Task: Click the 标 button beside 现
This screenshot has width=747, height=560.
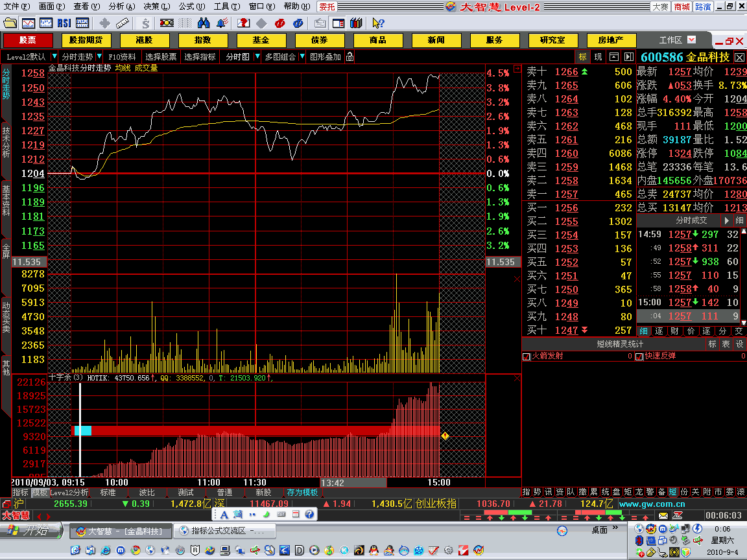Action: pyautogui.click(x=582, y=56)
